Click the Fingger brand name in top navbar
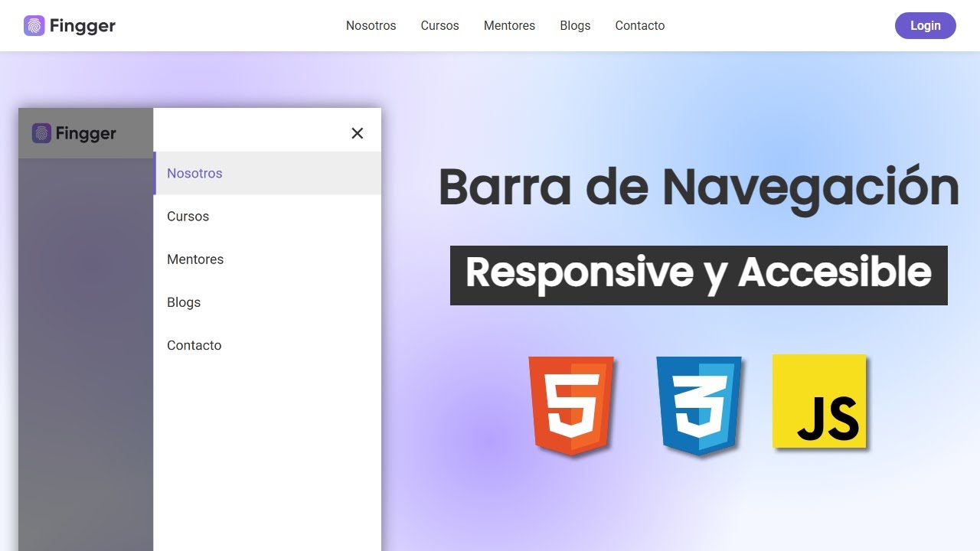This screenshot has width=980, height=551. [82, 26]
